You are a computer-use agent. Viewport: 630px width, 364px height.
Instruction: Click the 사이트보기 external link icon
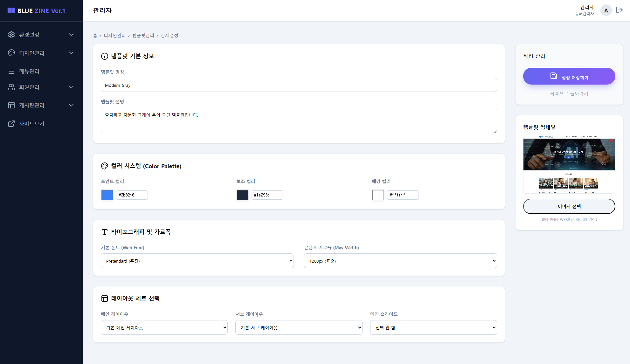(11, 124)
